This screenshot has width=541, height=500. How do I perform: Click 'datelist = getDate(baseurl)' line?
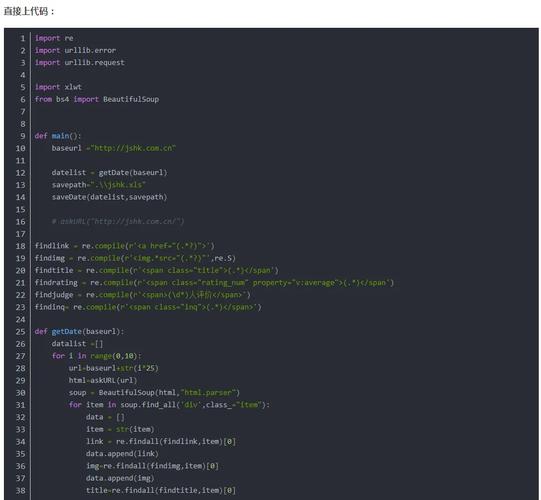click(109, 173)
